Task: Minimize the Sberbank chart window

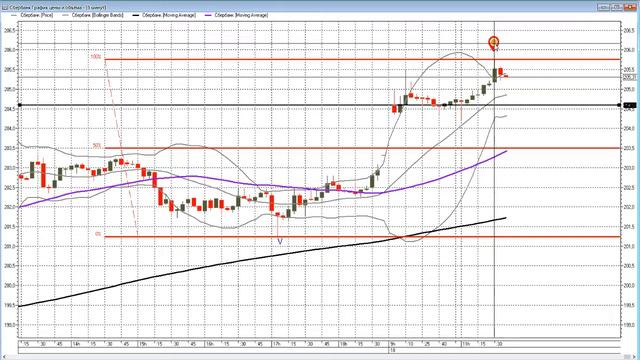Action: tap(603, 7)
